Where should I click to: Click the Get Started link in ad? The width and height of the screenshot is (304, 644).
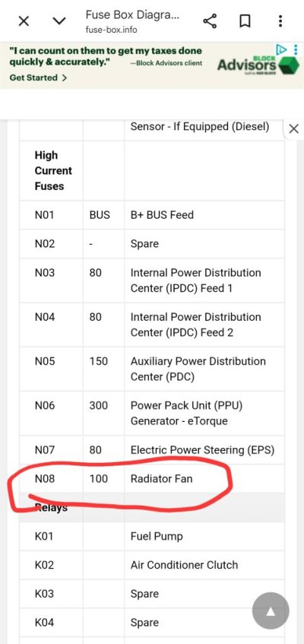click(38, 78)
